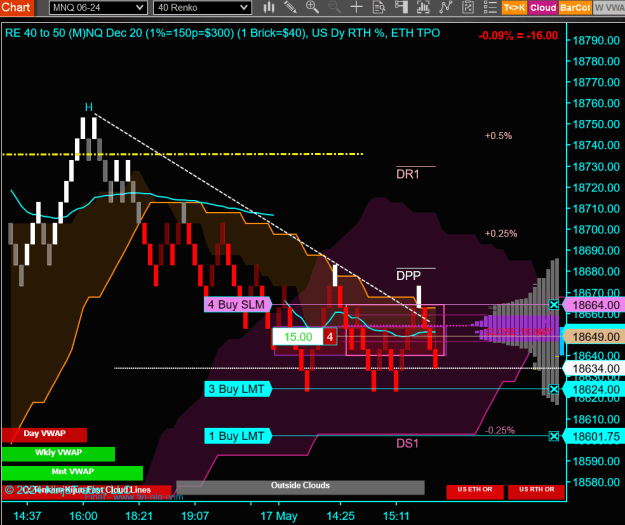
Task: Click the 18634.00 current price marker
Action: tap(594, 369)
